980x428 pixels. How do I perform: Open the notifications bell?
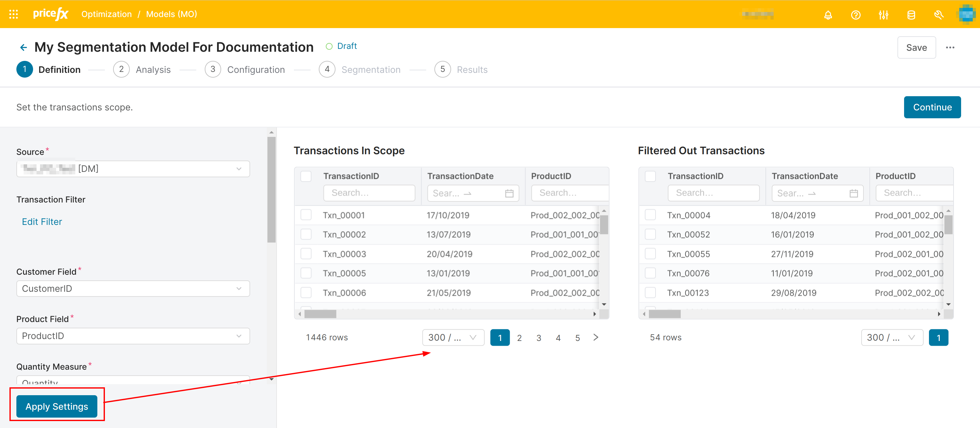click(828, 15)
